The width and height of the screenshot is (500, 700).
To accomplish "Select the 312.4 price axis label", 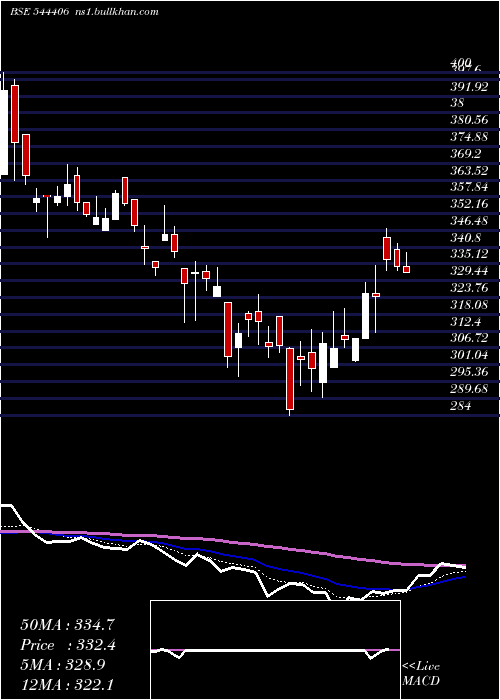I will 465,321.
